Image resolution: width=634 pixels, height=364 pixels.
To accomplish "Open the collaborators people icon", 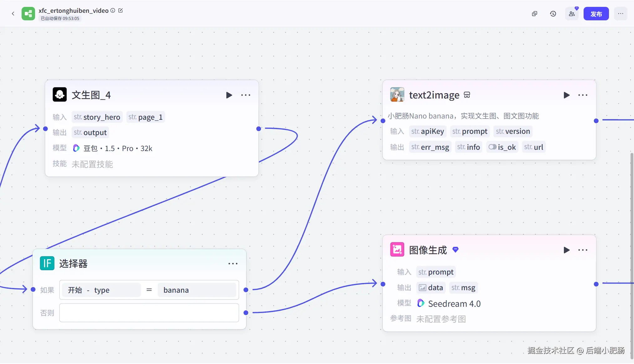I will [572, 14].
